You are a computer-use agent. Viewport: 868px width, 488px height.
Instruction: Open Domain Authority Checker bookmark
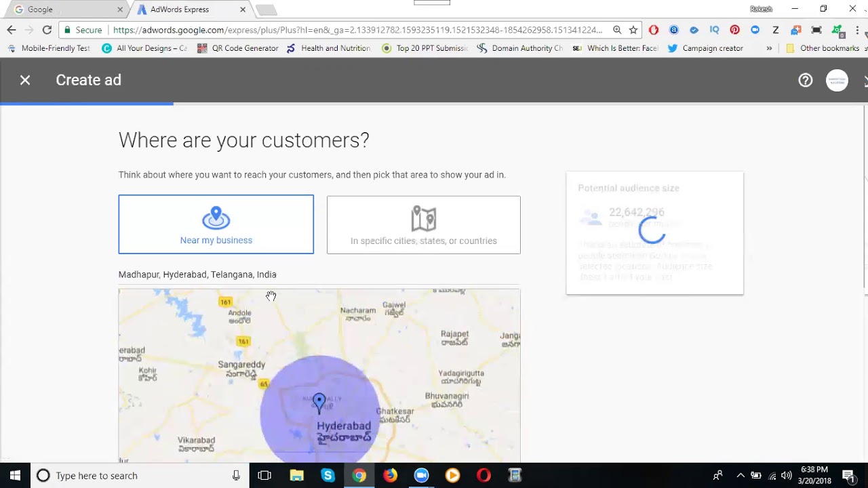[520, 48]
